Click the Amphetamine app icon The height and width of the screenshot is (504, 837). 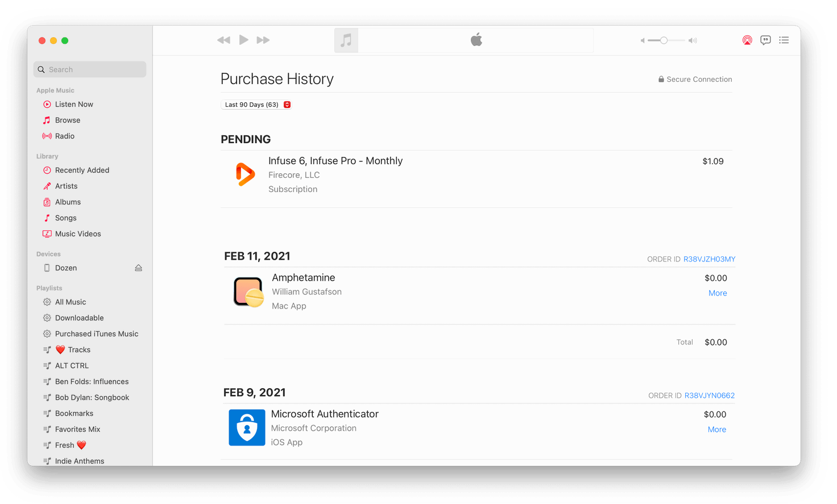(248, 292)
